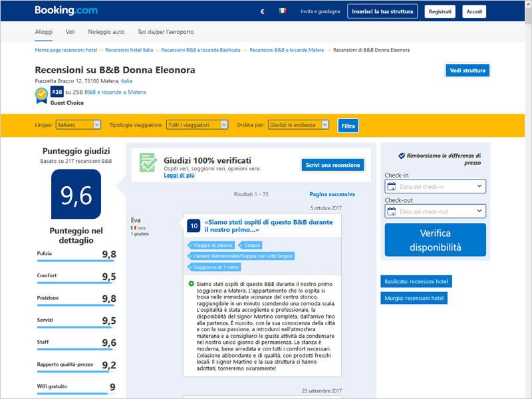Screen dimensions: 532x399
Task: Open Recensioni hotel Italia breadcrumb
Action: tap(129, 50)
